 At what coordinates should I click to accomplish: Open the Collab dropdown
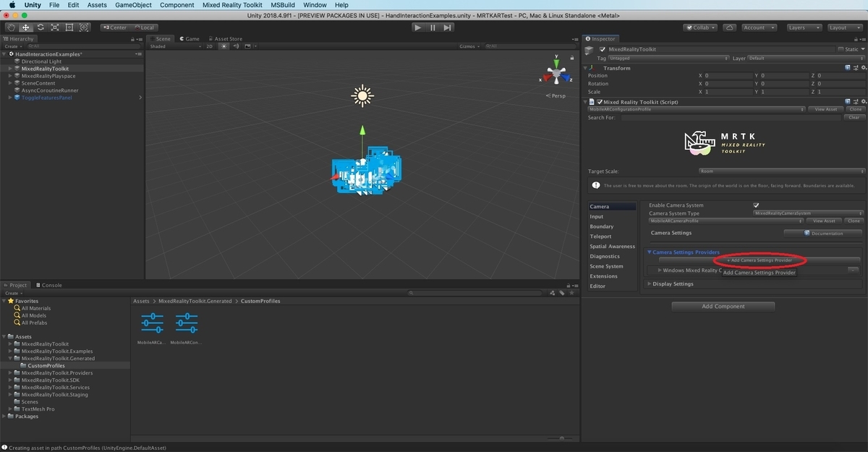coord(700,27)
